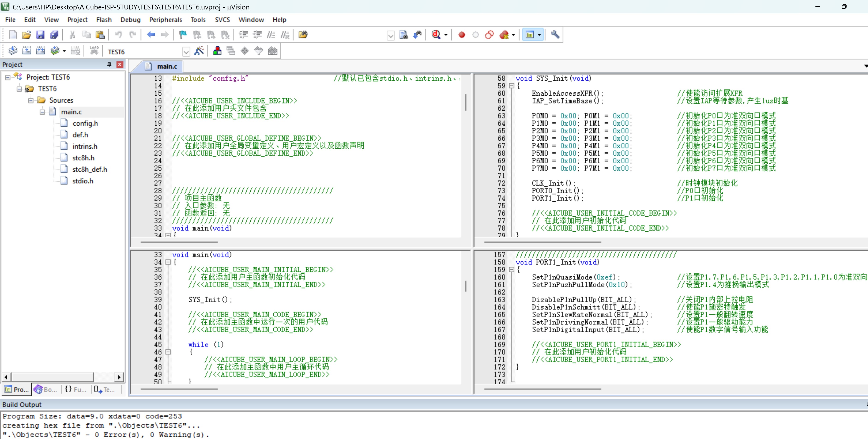Collapse the main.c include list

point(42,112)
